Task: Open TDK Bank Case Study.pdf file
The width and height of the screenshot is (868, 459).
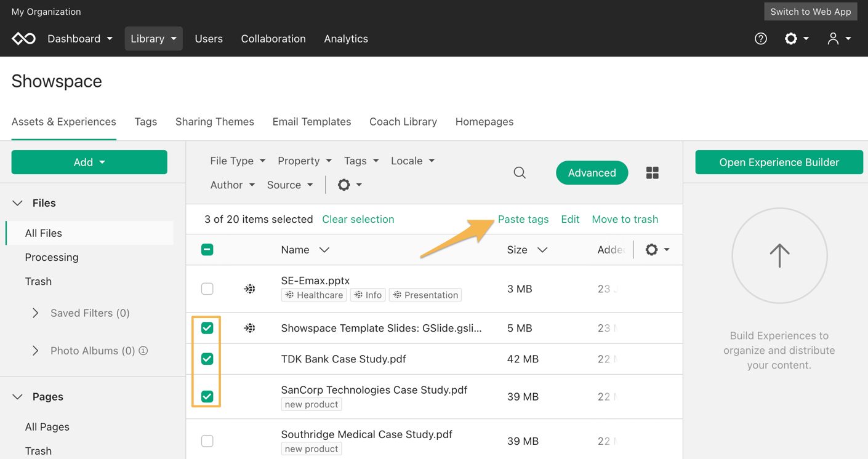Action: [x=344, y=359]
